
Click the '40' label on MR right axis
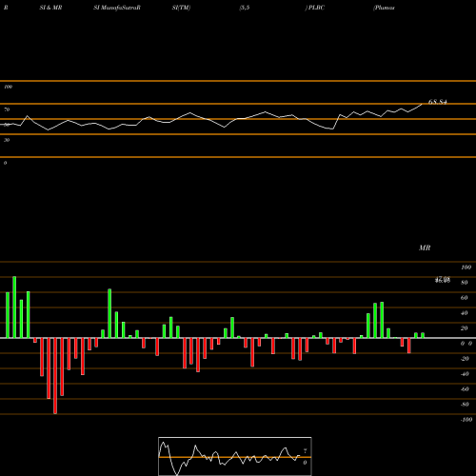(465, 313)
